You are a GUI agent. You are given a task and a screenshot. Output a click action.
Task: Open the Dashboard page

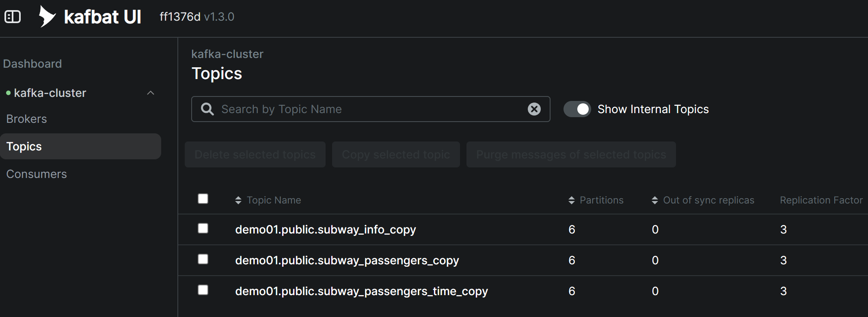click(x=32, y=64)
